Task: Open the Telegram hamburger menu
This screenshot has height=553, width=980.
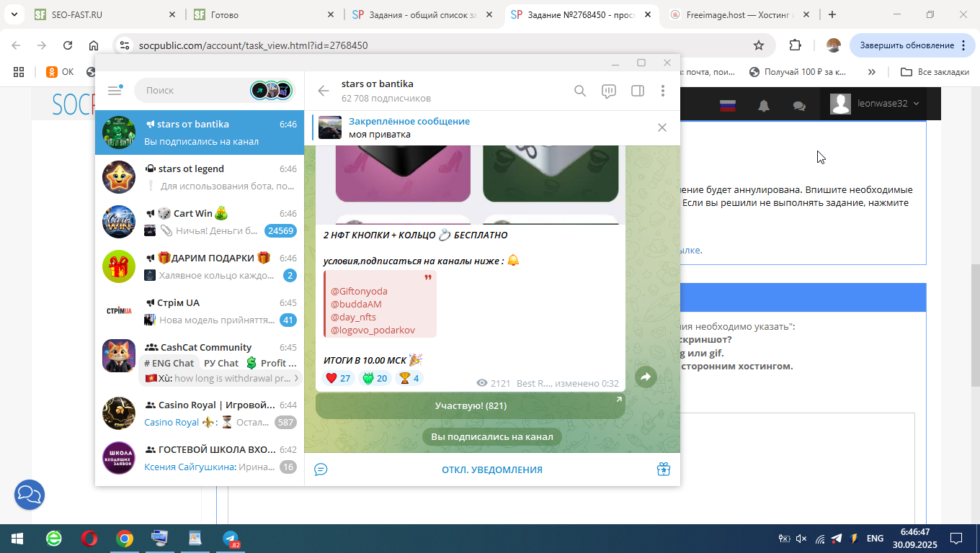Action: pos(115,90)
